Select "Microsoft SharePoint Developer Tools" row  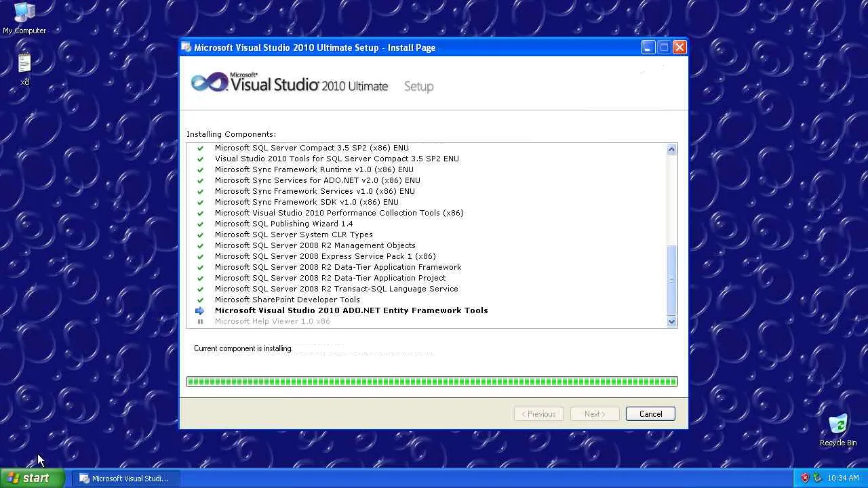(x=288, y=300)
